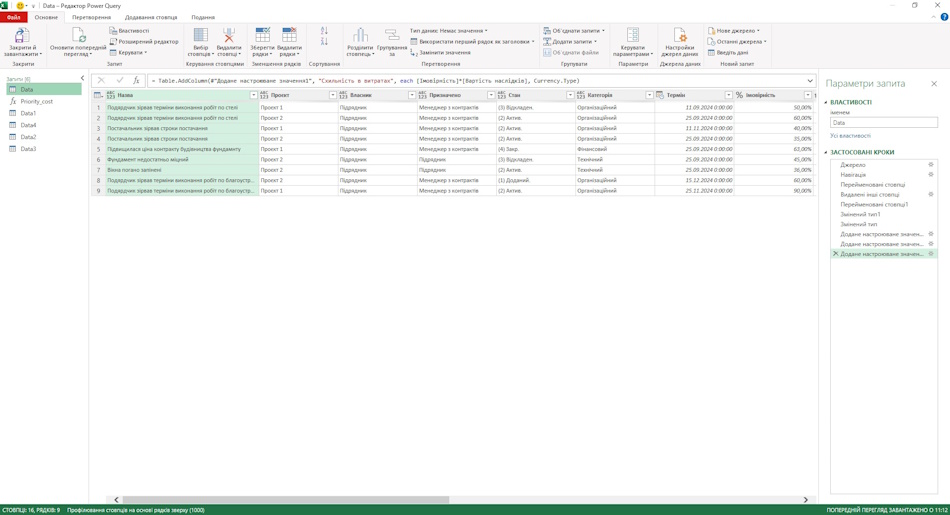Open the Керувати dropdown menu
The width and height of the screenshot is (950, 515).
(128, 52)
